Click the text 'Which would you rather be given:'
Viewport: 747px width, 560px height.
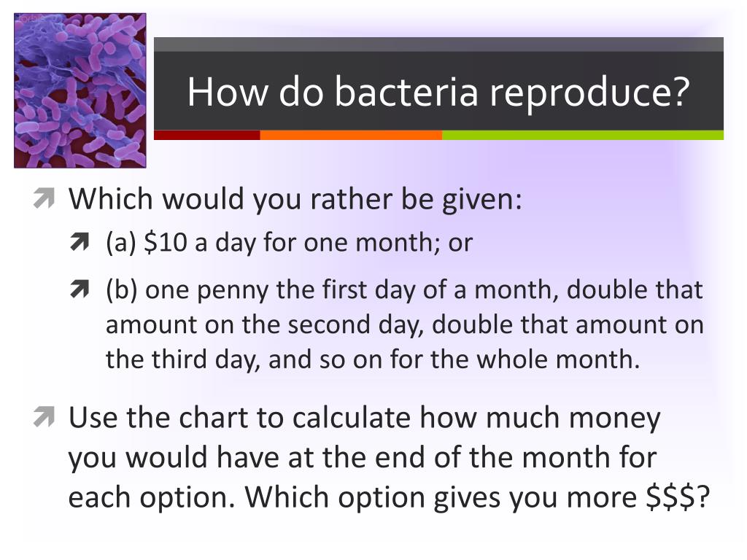coord(295,199)
